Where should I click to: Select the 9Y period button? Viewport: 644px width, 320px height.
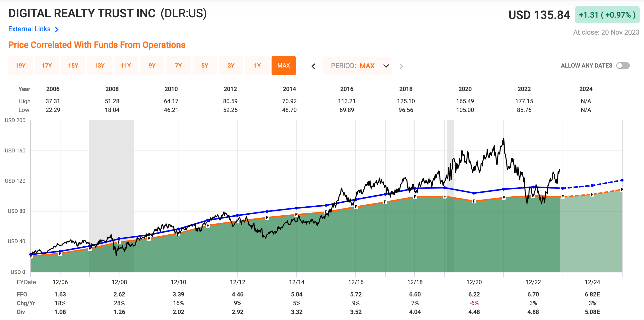(x=152, y=66)
